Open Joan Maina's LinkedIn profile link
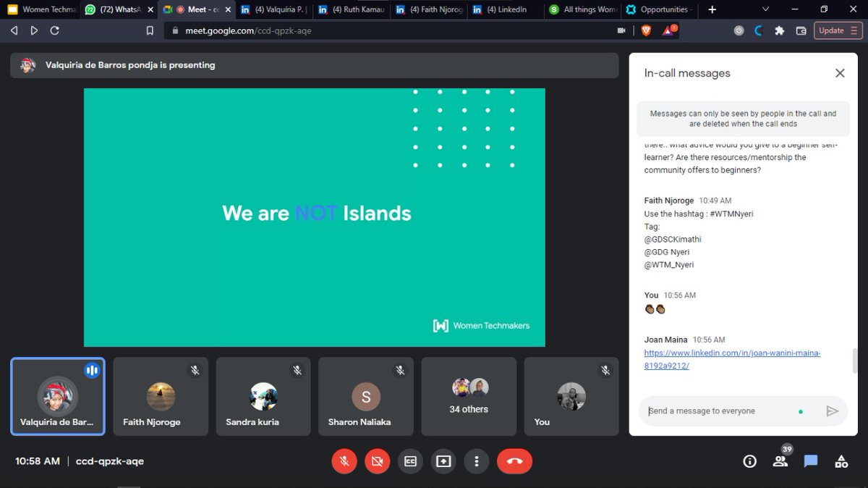The image size is (868, 488). (x=732, y=359)
